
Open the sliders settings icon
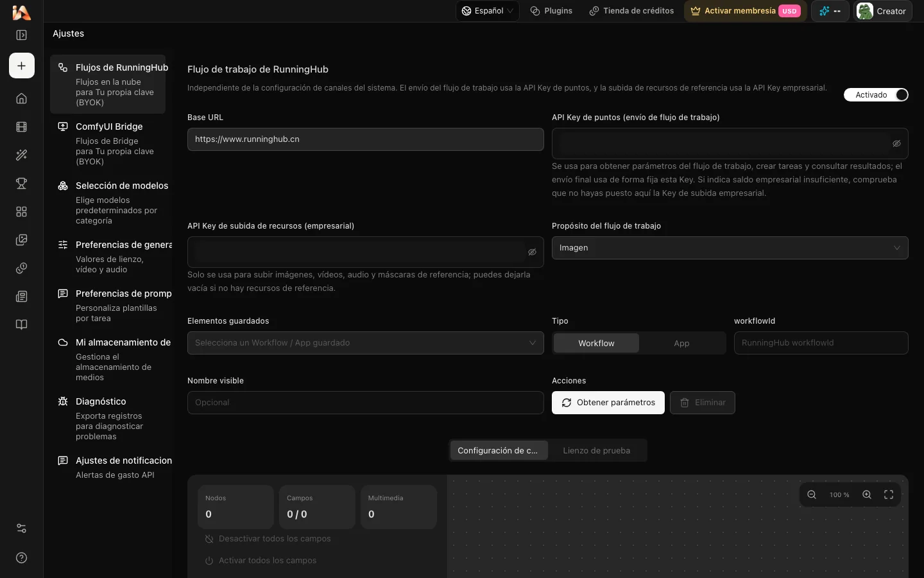point(21,529)
